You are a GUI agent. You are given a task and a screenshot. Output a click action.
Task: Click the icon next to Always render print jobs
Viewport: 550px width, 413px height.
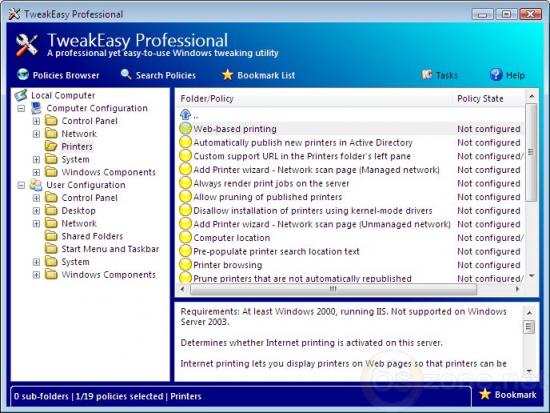click(x=185, y=183)
